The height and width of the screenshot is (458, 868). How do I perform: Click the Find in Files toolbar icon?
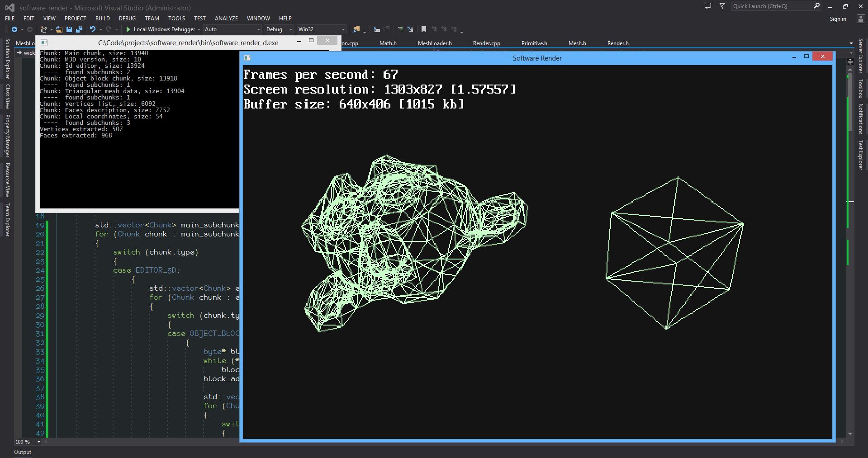pyautogui.click(x=356, y=29)
